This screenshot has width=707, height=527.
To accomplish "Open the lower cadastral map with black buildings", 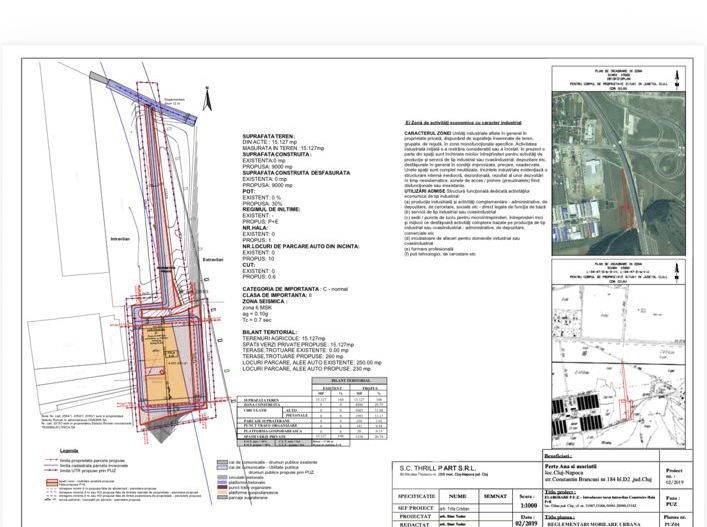I will tap(619, 406).
